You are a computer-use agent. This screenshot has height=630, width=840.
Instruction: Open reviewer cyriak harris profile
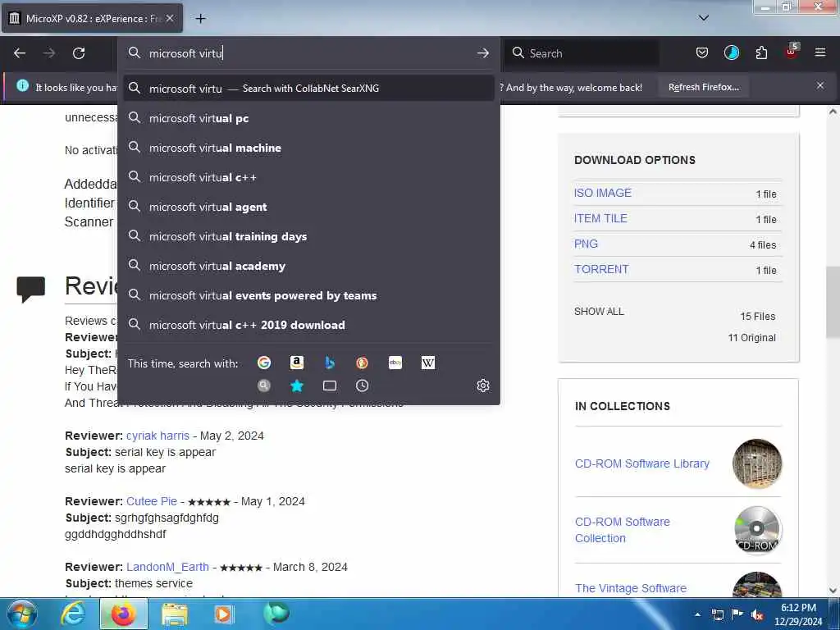(x=157, y=436)
